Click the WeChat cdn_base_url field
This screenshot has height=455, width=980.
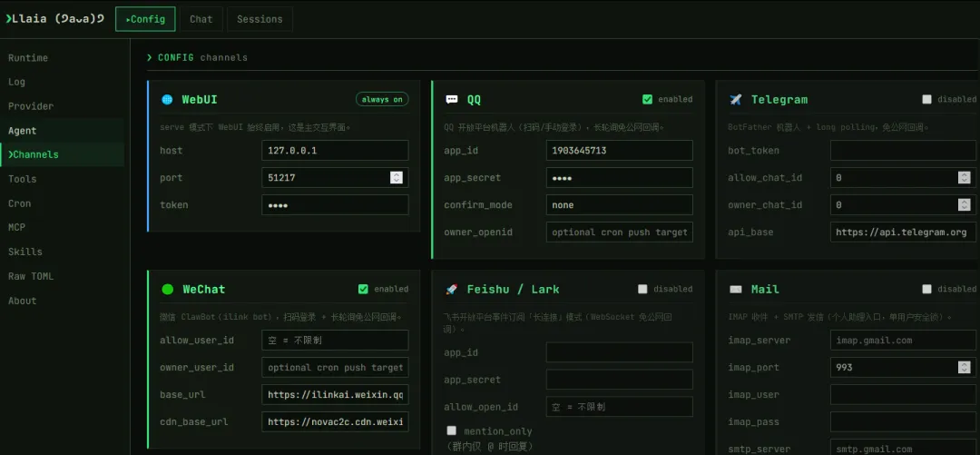pos(335,421)
